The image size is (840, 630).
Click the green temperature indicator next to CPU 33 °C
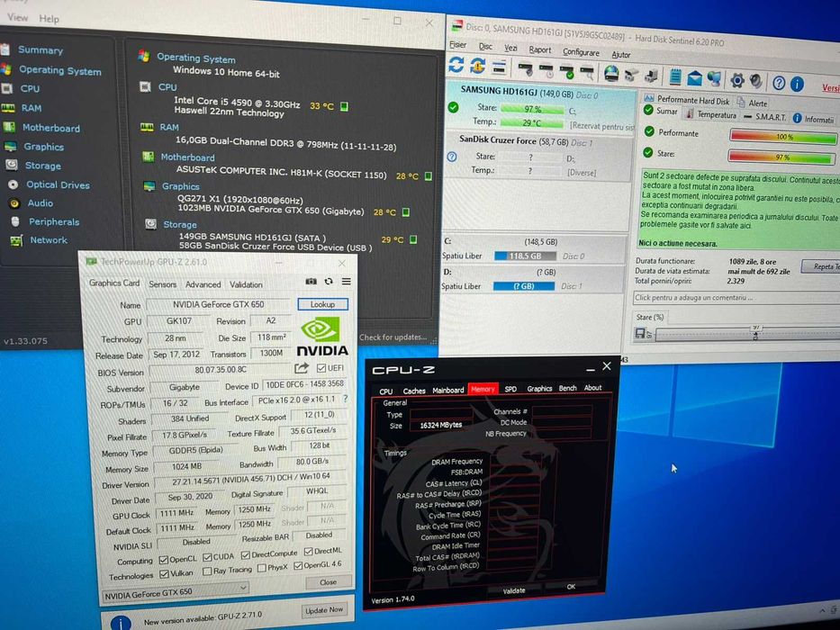345,106
